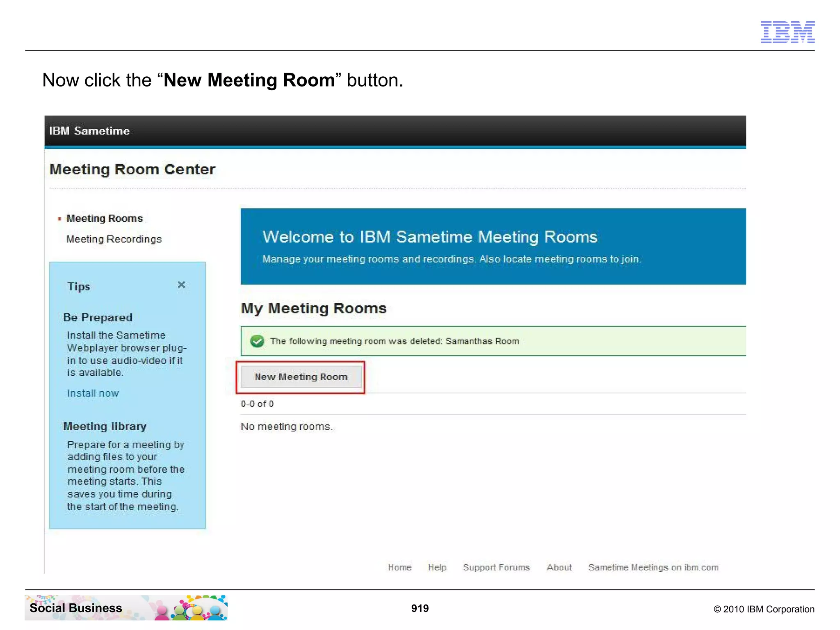
Task: Click the green success checkmark icon
Action: pos(257,341)
